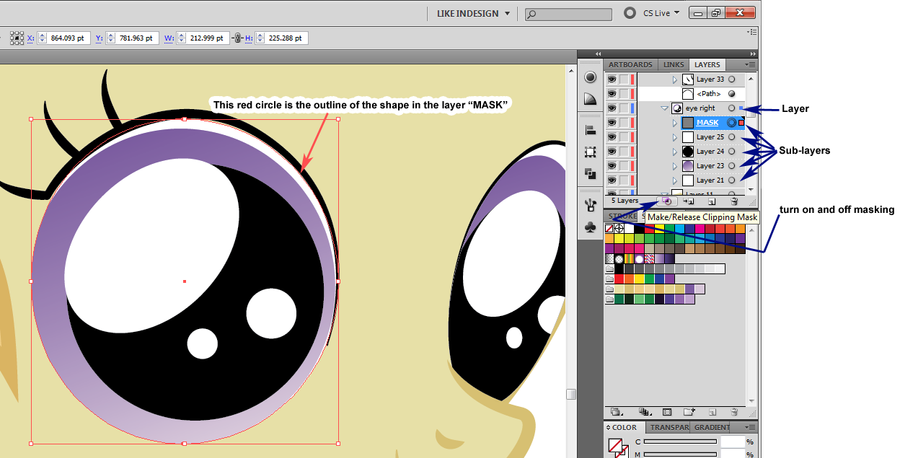Open the Transform panel icon in the dock
Image resolution: width=900 pixels, height=458 pixels.
(x=590, y=152)
